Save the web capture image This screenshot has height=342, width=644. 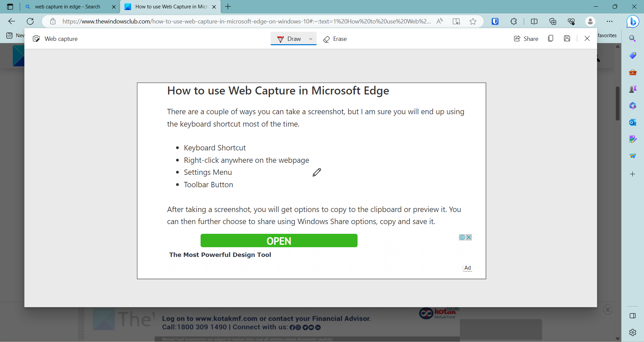coord(567,39)
